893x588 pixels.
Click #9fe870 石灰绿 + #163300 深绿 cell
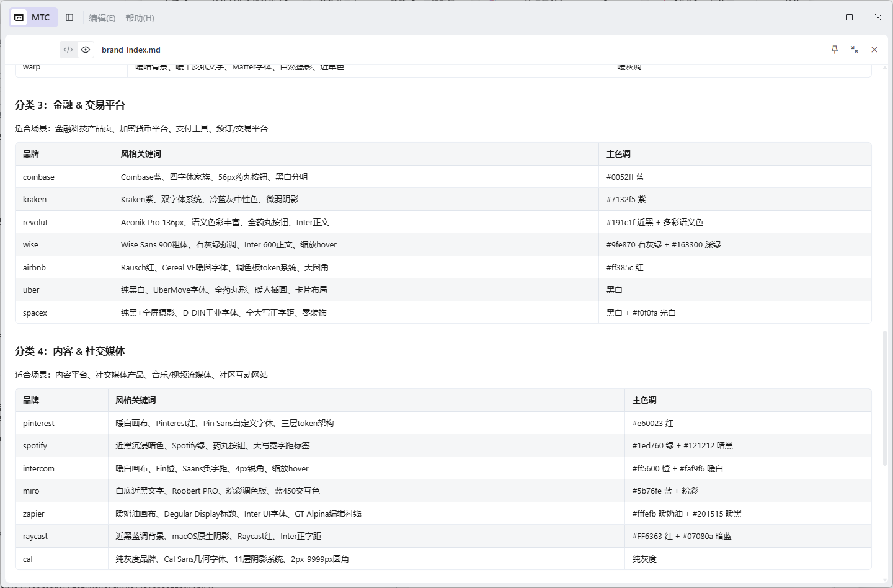735,244
